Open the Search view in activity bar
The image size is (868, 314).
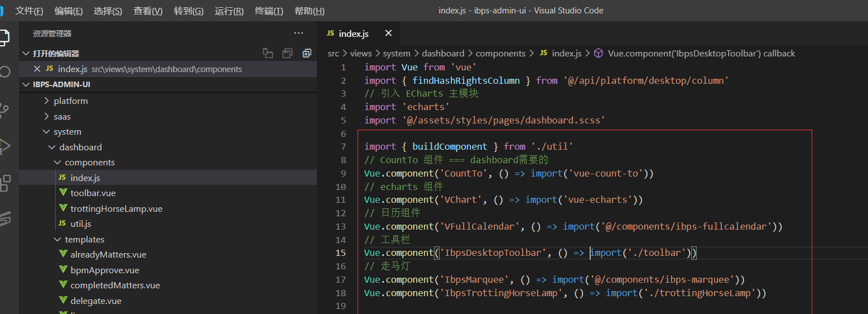4,72
